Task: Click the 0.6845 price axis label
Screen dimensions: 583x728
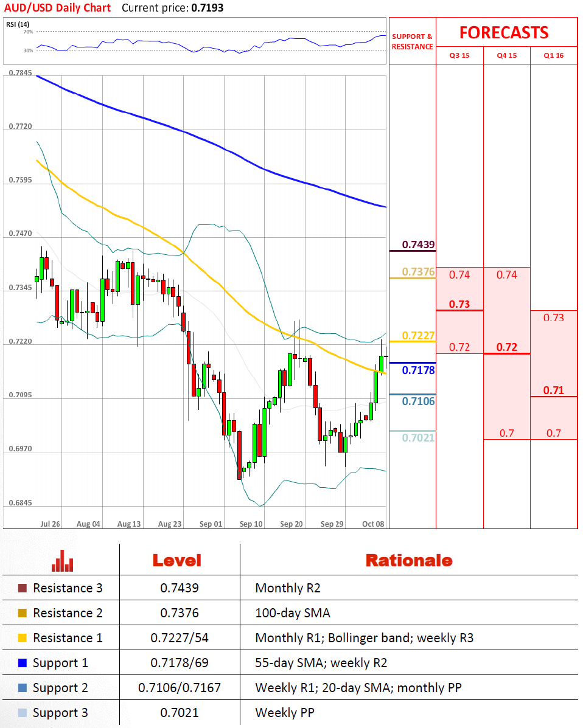Action: 21,503
